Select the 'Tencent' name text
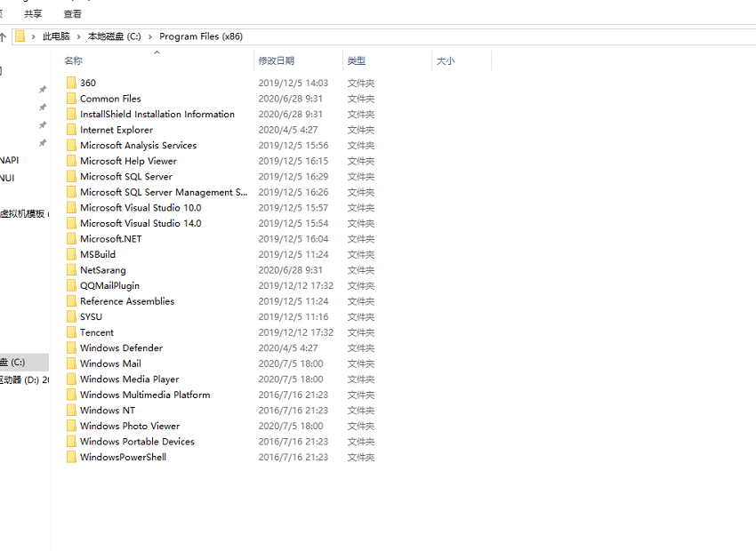The image size is (756, 551). coord(96,331)
